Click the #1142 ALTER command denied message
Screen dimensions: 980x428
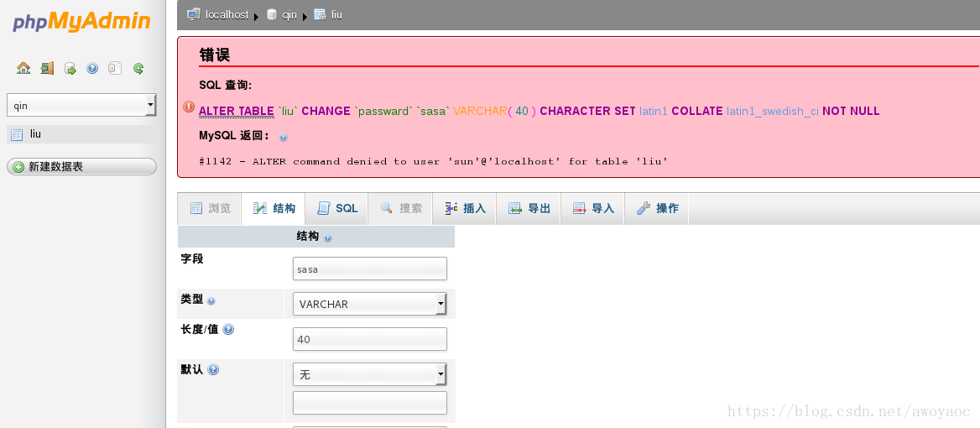click(x=433, y=161)
